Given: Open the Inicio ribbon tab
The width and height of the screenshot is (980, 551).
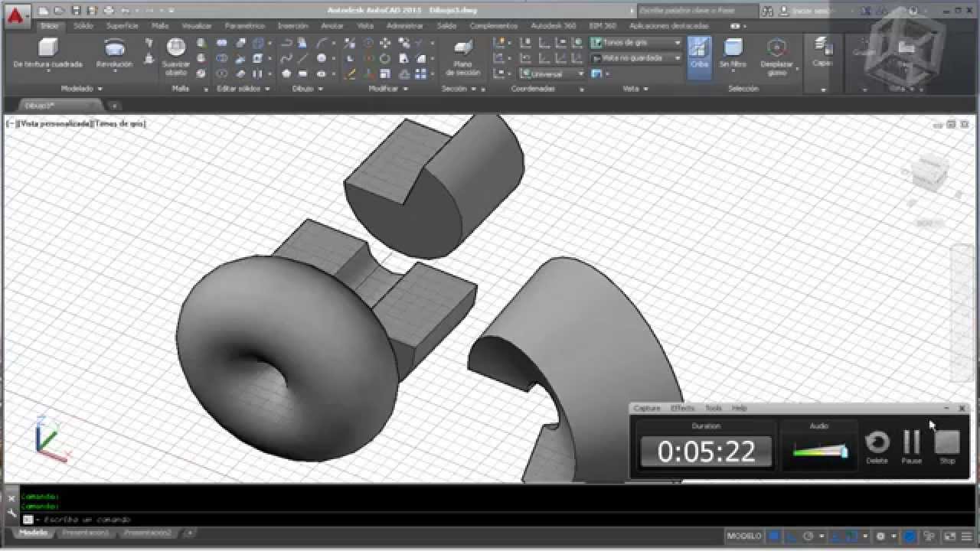Looking at the screenshot, I should click(x=50, y=25).
